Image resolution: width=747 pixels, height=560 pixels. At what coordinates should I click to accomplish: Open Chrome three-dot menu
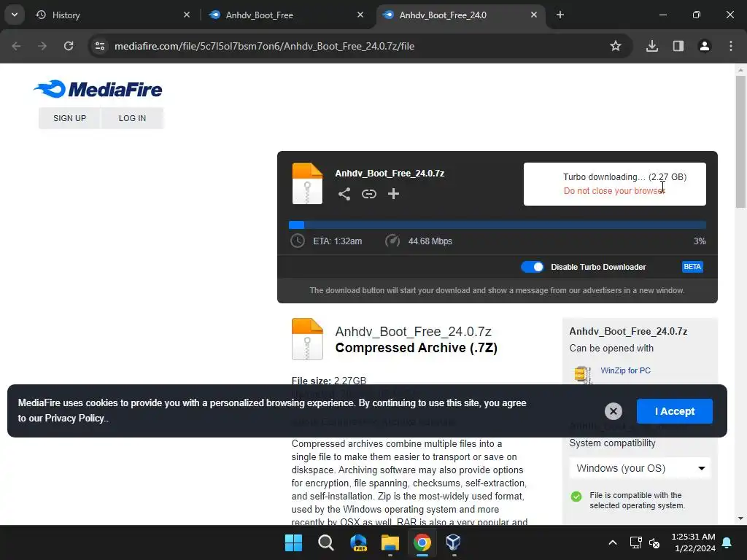tap(731, 46)
